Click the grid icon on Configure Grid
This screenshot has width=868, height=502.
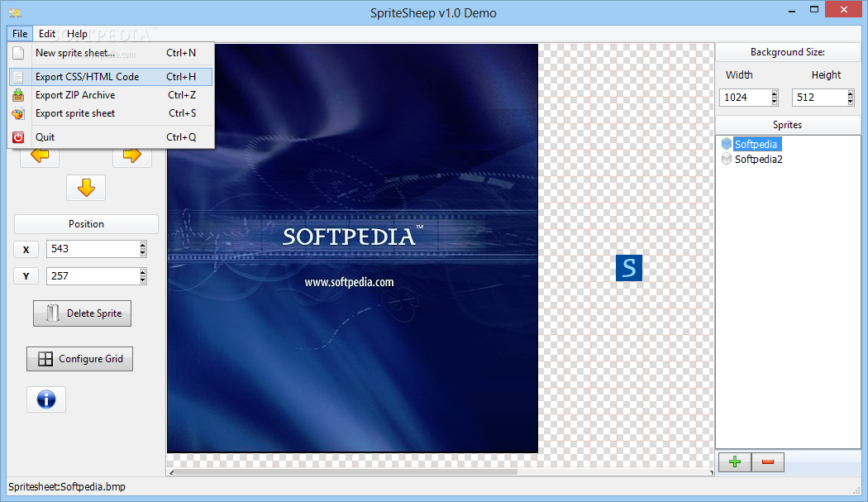(45, 359)
